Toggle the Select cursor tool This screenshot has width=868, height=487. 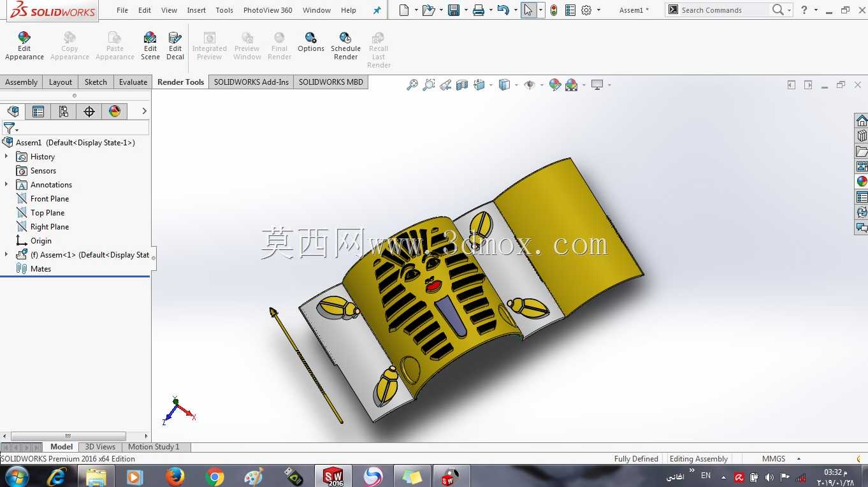tap(529, 10)
